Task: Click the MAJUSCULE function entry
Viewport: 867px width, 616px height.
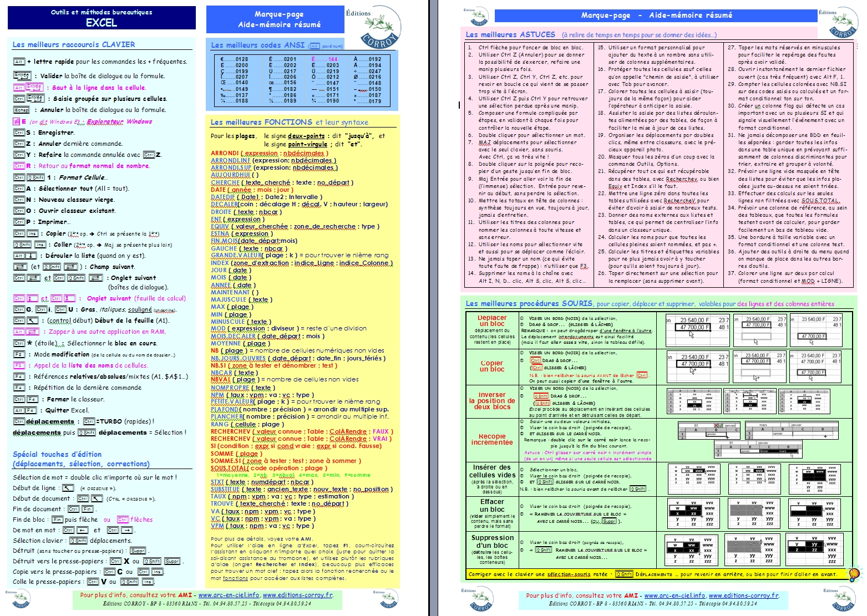Action: (242, 299)
